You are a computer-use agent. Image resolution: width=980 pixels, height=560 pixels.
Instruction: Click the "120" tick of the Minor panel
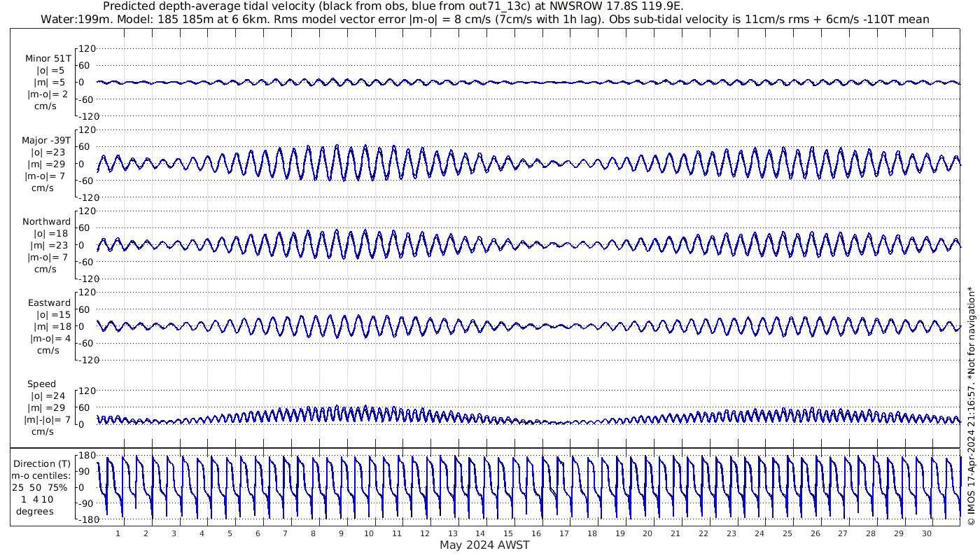click(x=86, y=49)
